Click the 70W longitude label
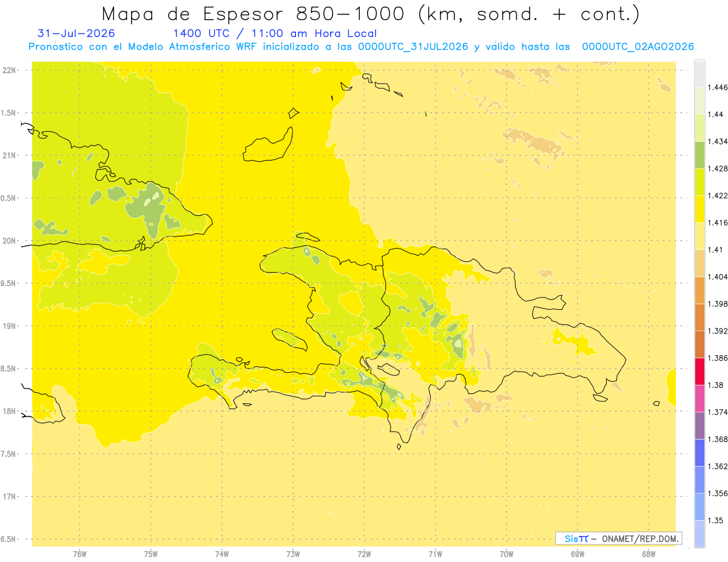Screen dimensions: 728x562 point(507,554)
